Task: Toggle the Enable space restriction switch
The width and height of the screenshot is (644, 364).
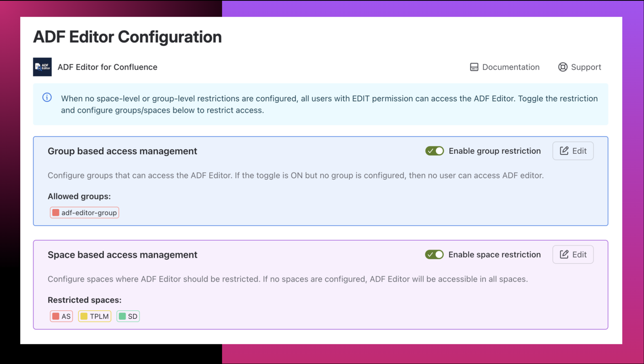Action: click(x=434, y=254)
